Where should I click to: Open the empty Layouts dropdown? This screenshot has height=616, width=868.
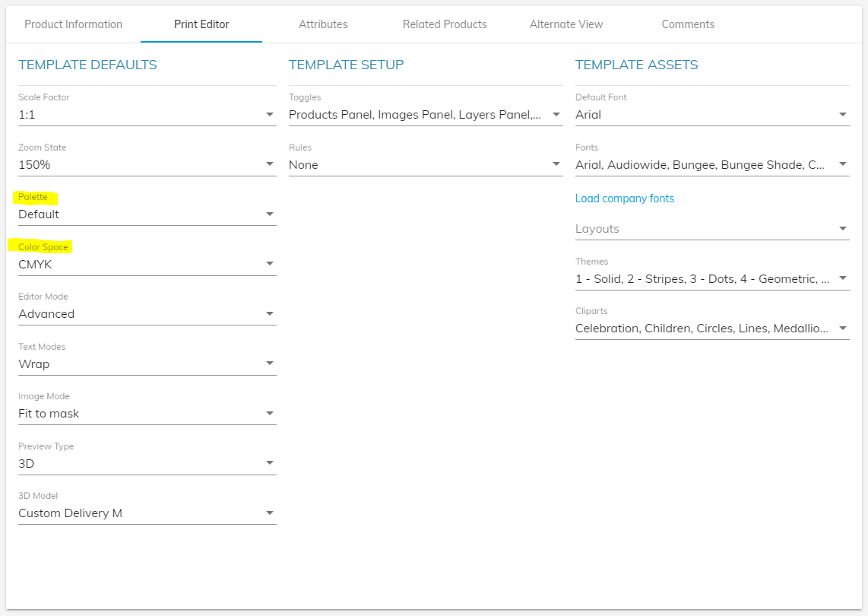(712, 229)
